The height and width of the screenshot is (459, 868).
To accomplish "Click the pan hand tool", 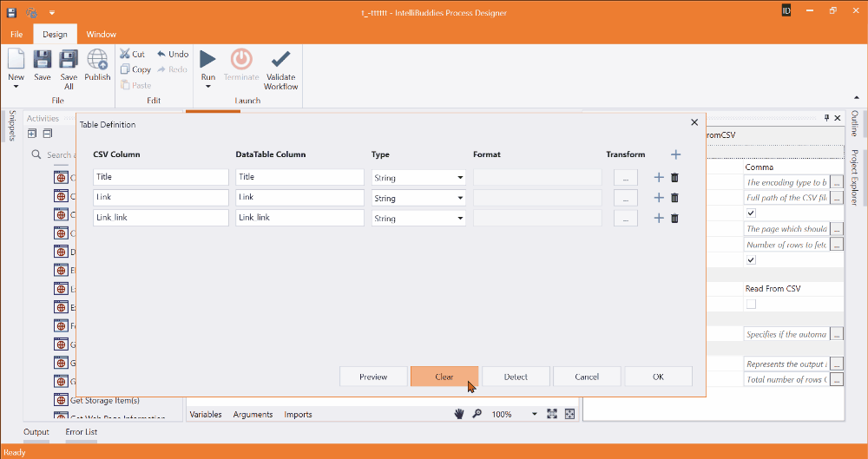I will coord(459,414).
